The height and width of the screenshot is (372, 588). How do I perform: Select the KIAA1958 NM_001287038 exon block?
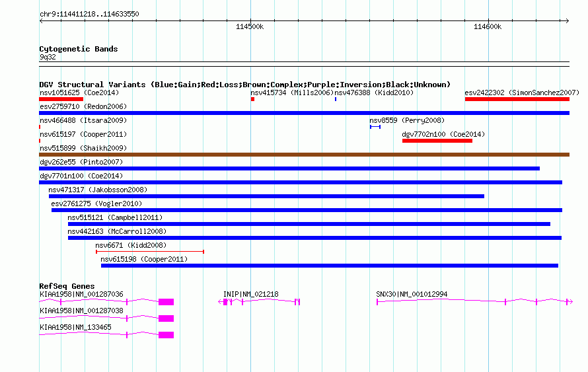166,318
